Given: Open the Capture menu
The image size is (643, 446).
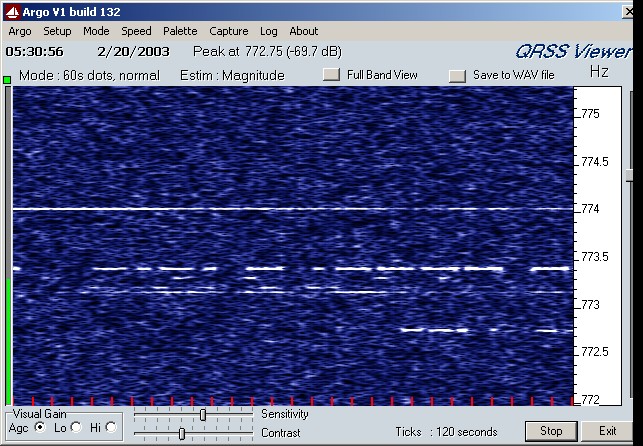Looking at the screenshot, I should (x=228, y=31).
